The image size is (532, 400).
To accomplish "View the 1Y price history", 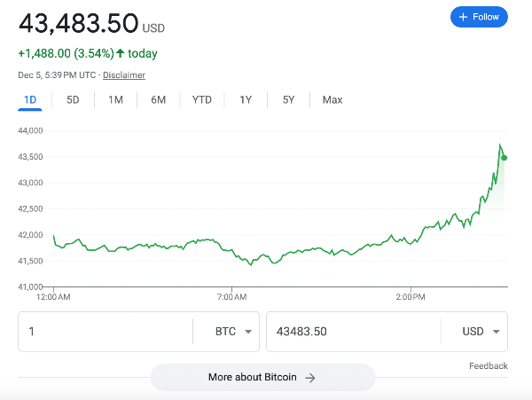I will pyautogui.click(x=246, y=99).
